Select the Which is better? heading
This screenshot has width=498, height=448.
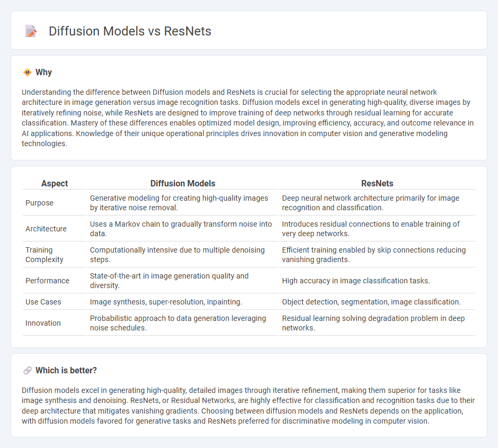66,371
